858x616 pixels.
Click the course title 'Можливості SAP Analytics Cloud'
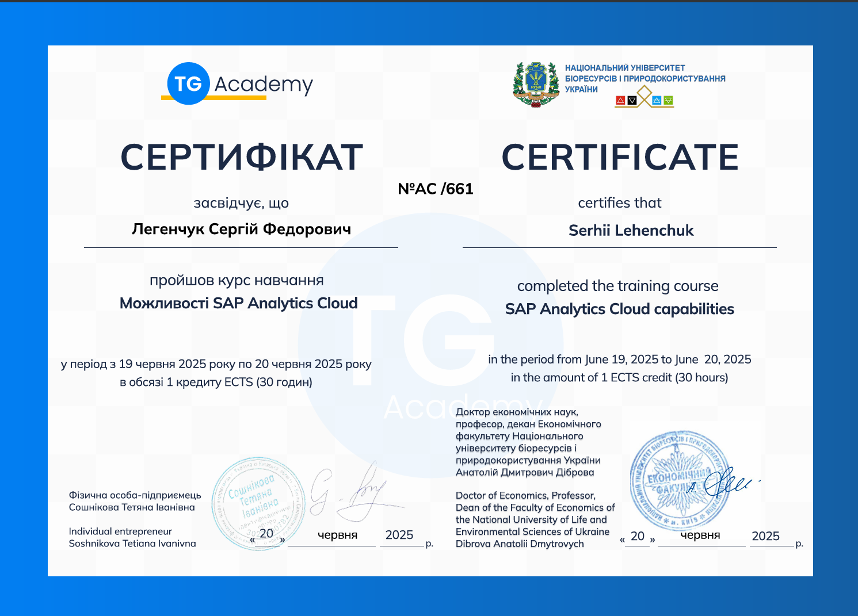pos(239,303)
